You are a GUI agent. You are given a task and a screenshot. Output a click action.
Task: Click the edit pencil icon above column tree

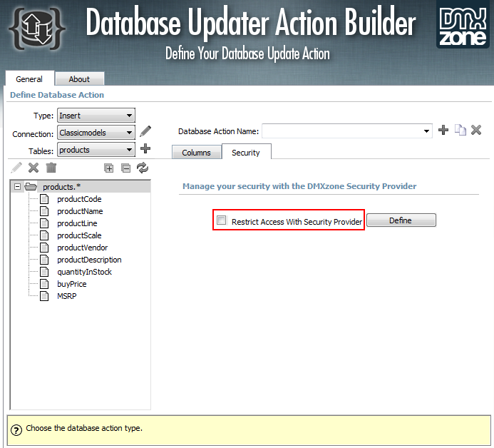pyautogui.click(x=16, y=168)
